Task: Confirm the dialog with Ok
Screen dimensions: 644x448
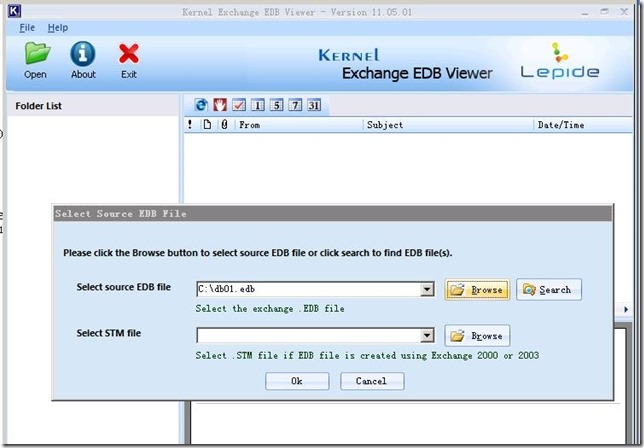Action: pyautogui.click(x=297, y=381)
